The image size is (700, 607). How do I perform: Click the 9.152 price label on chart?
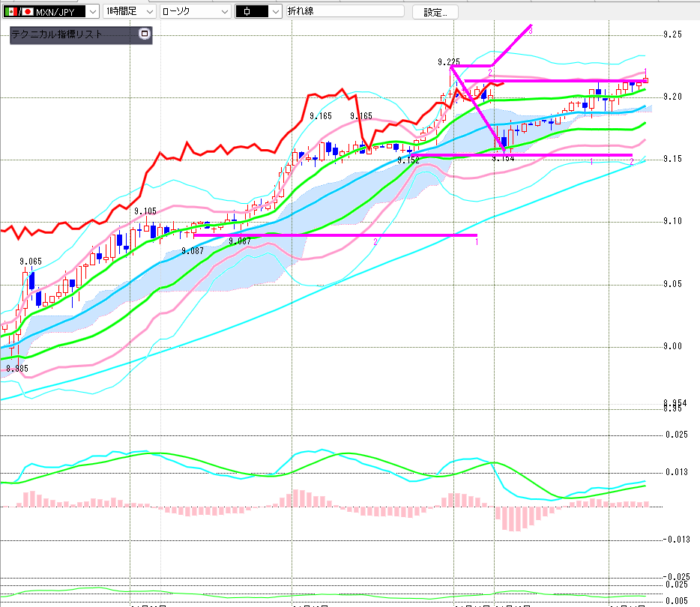point(408,160)
